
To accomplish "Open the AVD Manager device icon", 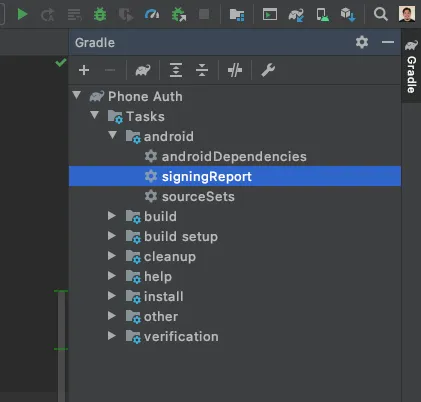I will point(322,15).
